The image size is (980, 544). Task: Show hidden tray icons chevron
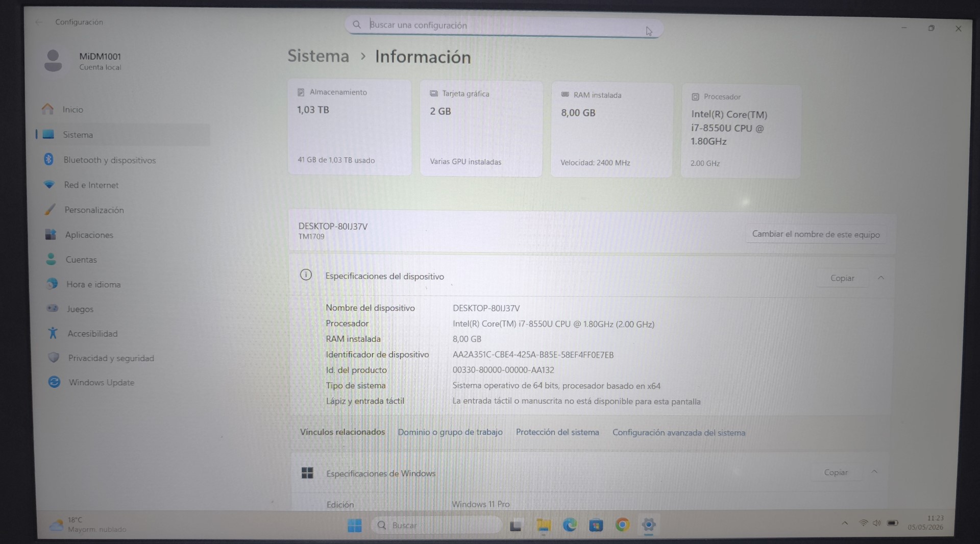coord(845,523)
